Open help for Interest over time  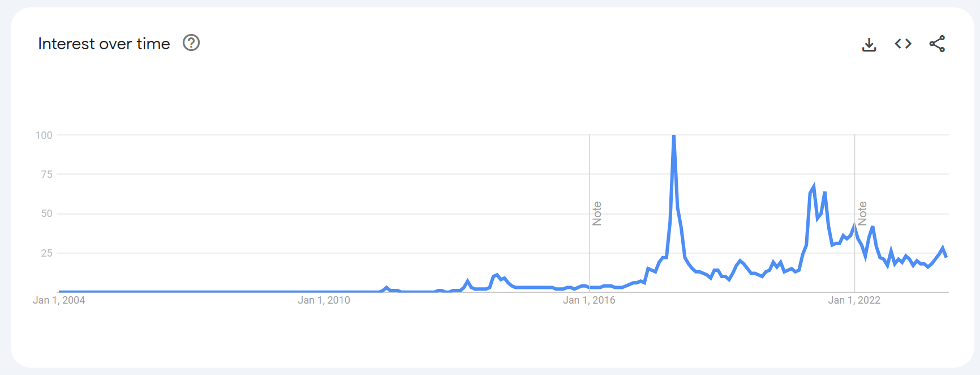click(x=191, y=42)
